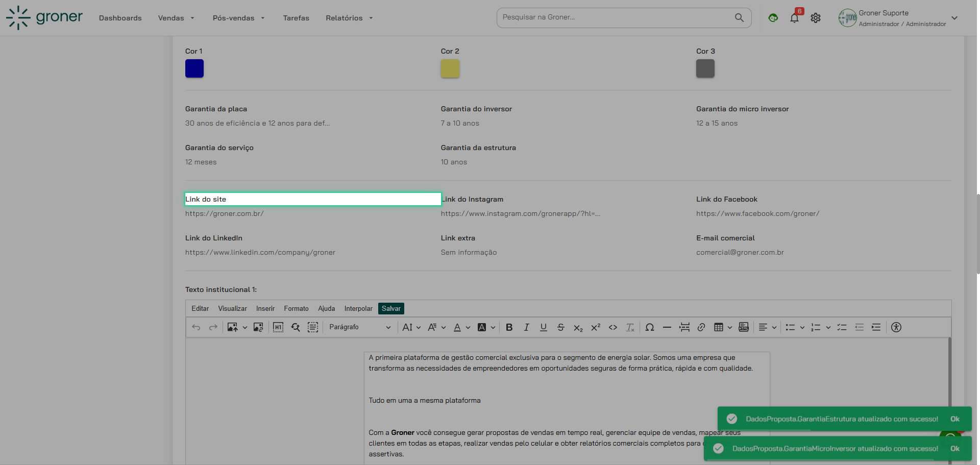
Task: Open the editor's Visualizar menu
Action: 232,308
